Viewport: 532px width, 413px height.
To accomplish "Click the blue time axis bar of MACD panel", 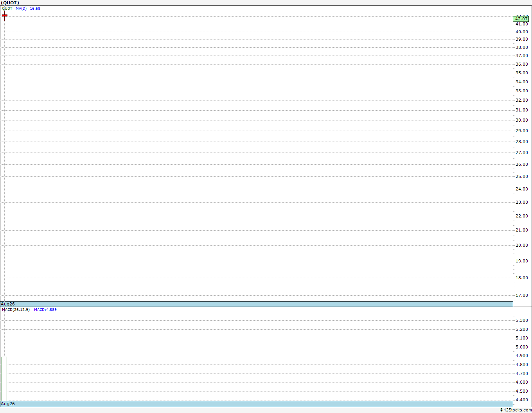I will (257, 404).
